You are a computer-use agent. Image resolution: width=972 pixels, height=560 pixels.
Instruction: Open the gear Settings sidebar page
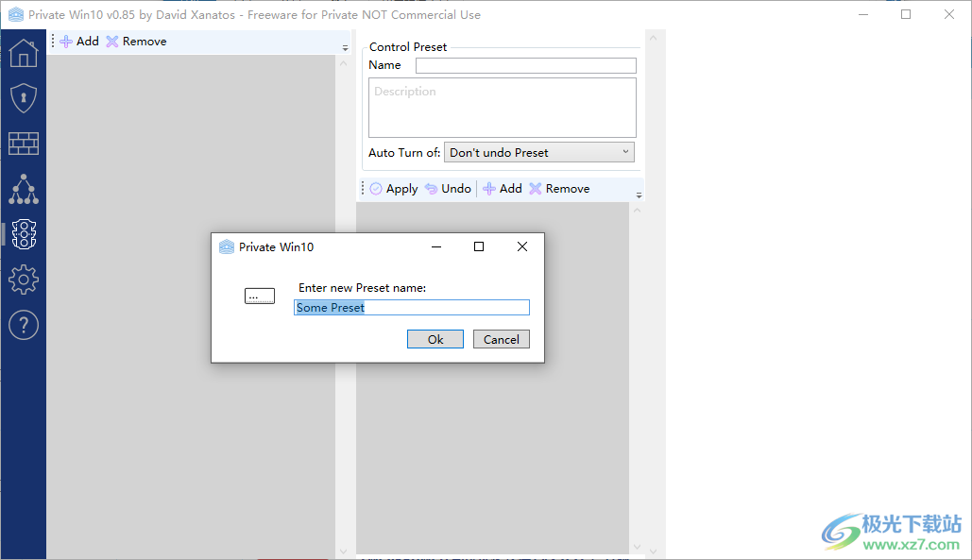[24, 280]
